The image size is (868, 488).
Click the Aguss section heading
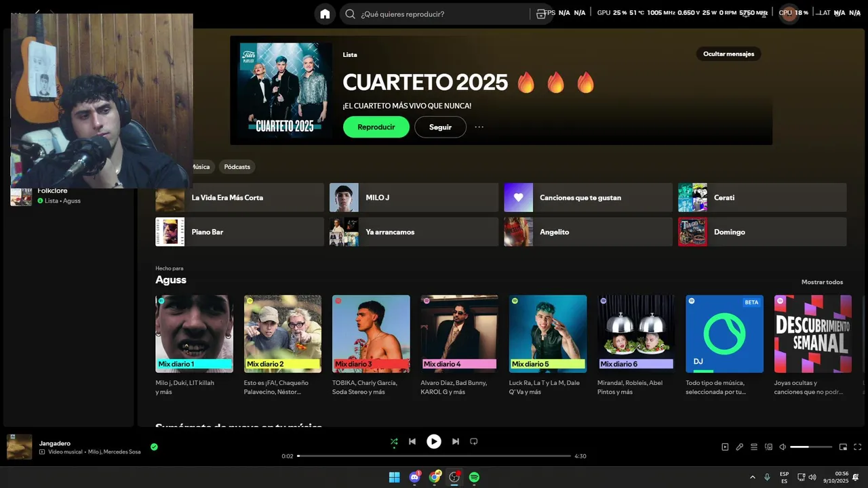click(171, 280)
